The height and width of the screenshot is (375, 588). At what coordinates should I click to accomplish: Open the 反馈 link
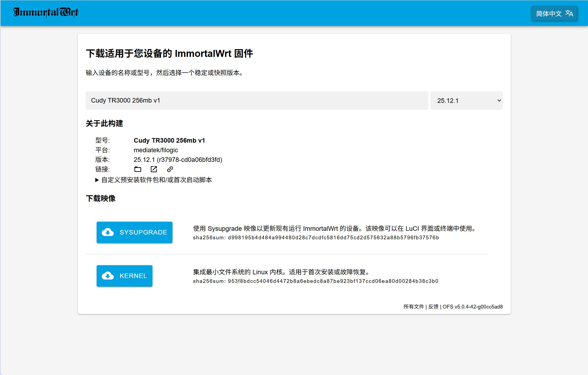[433, 307]
